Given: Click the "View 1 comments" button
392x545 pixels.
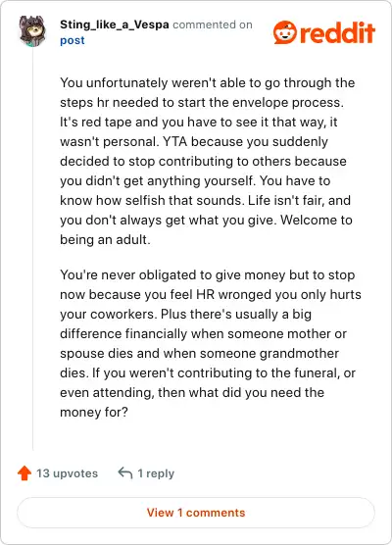Looking at the screenshot, I should 196,513.
